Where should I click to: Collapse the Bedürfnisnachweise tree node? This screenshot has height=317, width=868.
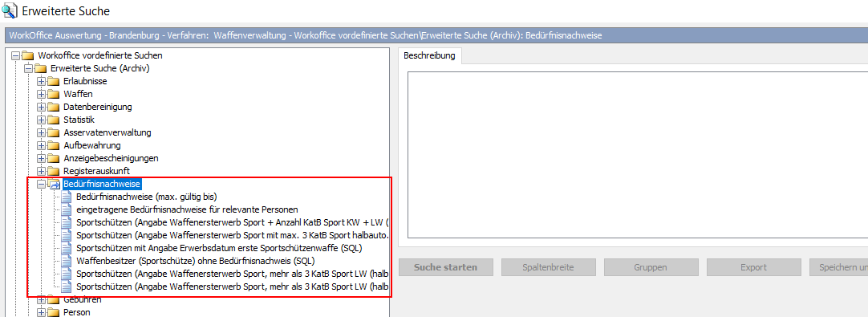(x=41, y=184)
